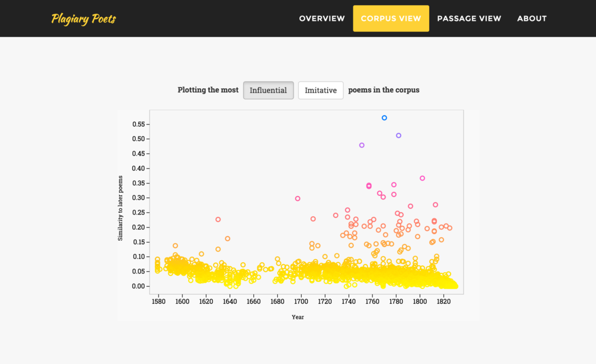Screen dimensions: 596x364
Task: Select the pink point near 1802 at 0.37
Action: (x=423, y=178)
